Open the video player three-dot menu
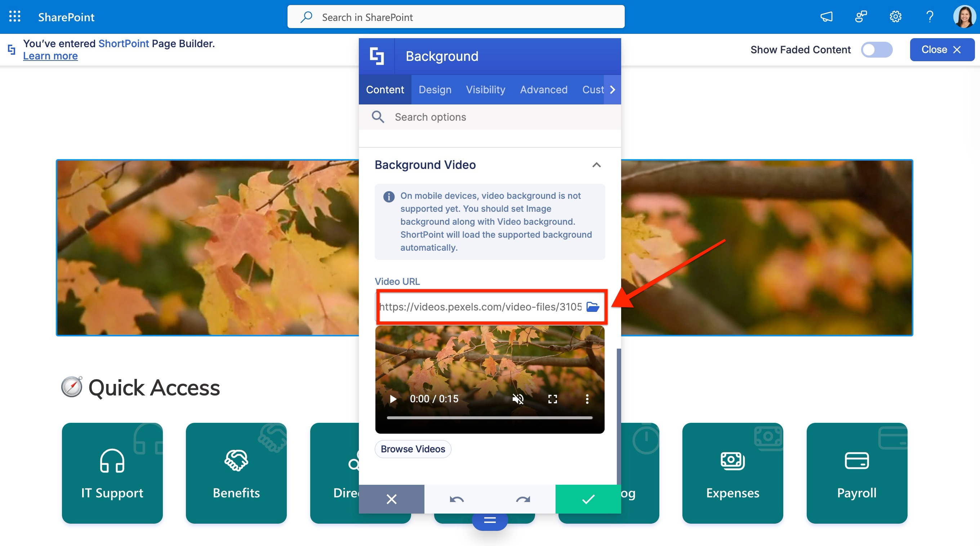The image size is (980, 546). coord(587,399)
